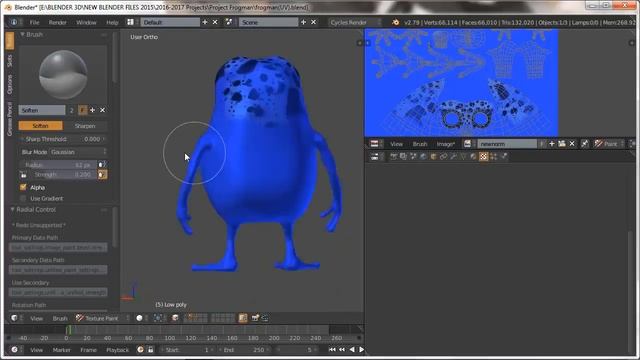Open the timeline Frame menu
The image size is (640, 360).
click(x=89, y=350)
